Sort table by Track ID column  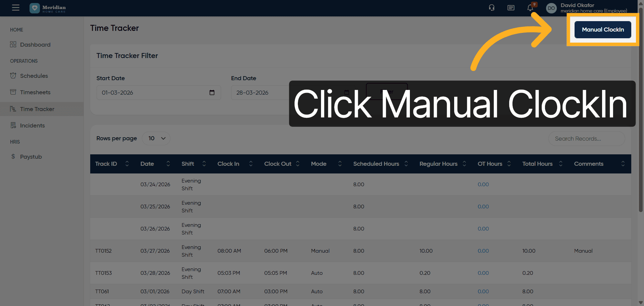[127, 164]
